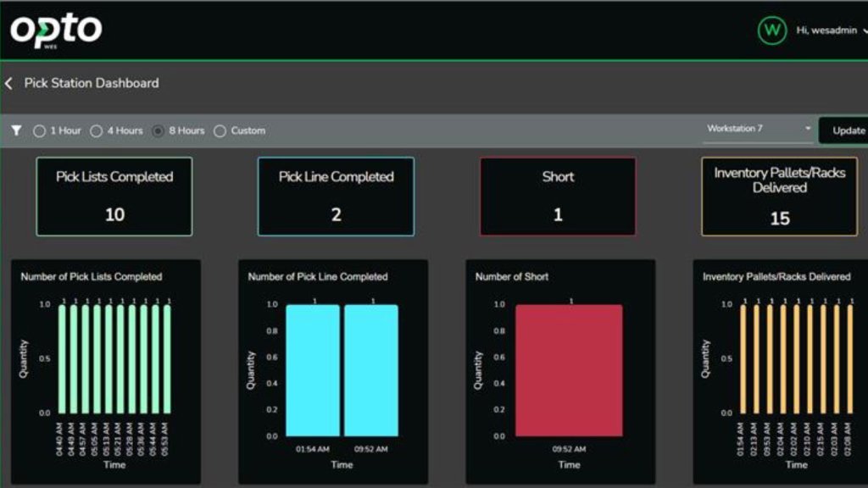
Task: Click the Pick Station Dashboard title
Action: tap(91, 83)
